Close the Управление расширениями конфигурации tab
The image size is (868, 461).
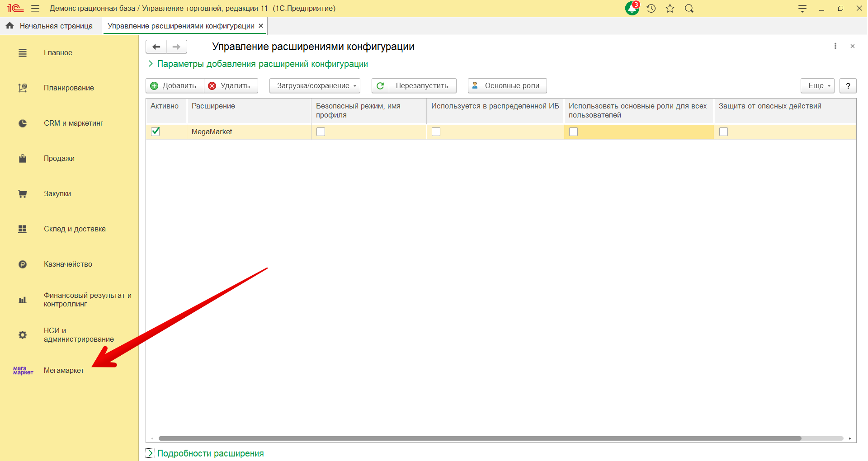[261, 26]
